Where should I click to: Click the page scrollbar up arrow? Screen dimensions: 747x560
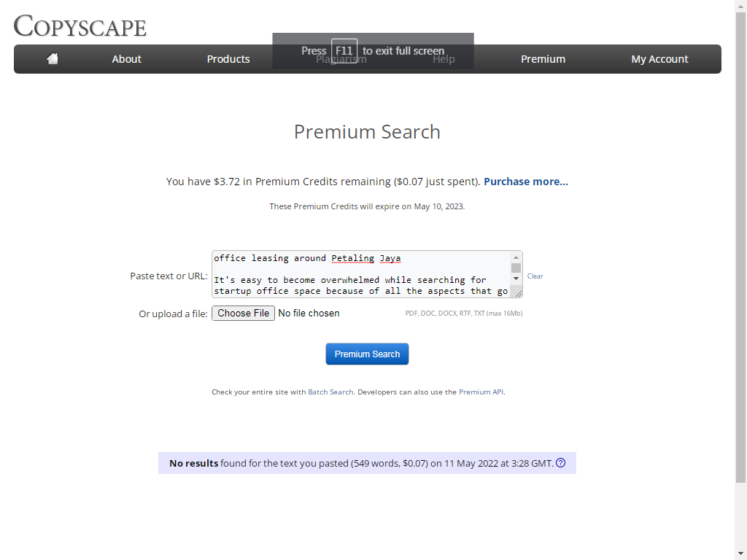[740, 5]
